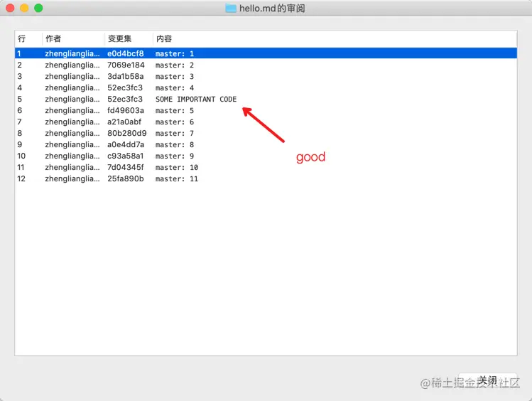Click line number 10 in 行 column
This screenshot has height=401, width=532.
(x=21, y=156)
